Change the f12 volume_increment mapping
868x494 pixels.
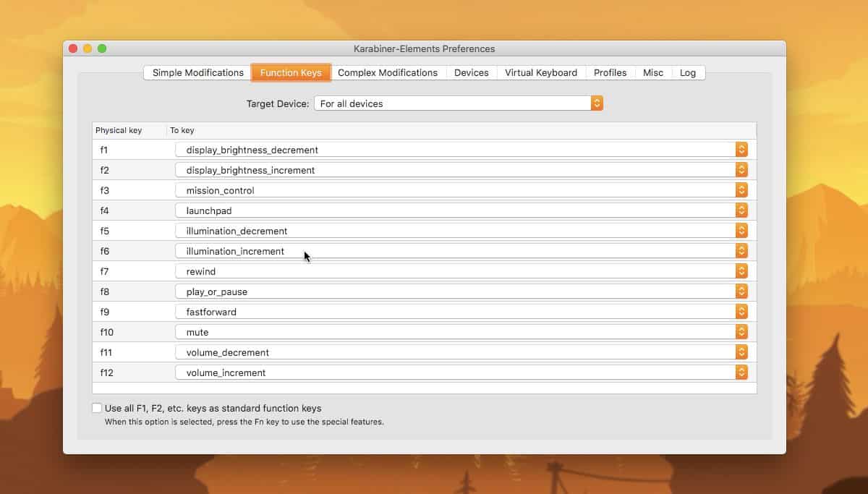(x=741, y=372)
